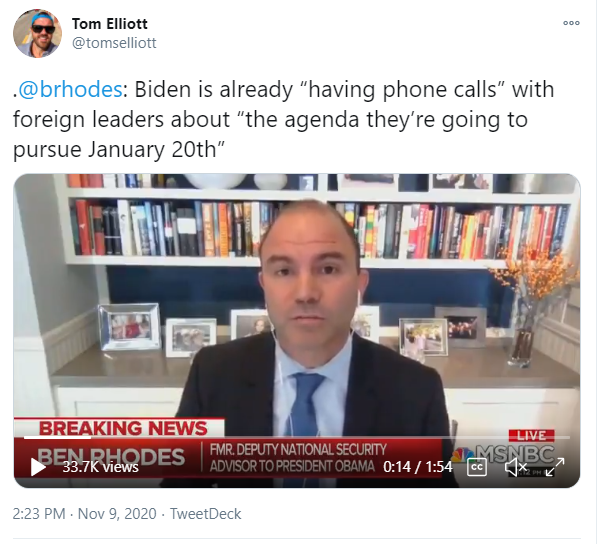Click the 33.7K views counter
The height and width of the screenshot is (544, 597).
pyautogui.click(x=101, y=467)
